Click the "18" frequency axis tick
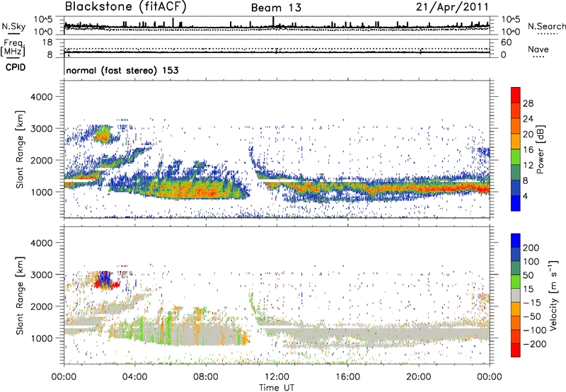Screen dimensions: 566x392 point(47,42)
